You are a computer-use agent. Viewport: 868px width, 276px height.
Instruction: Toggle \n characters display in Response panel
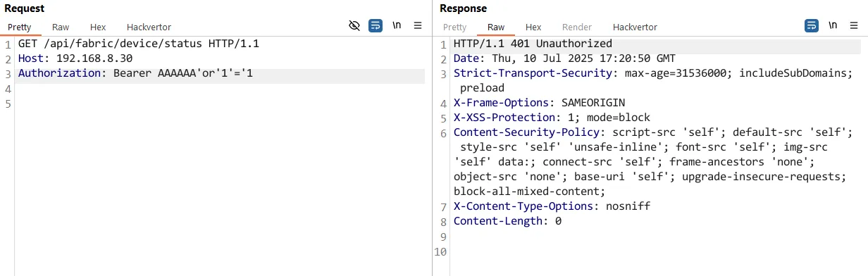(833, 26)
